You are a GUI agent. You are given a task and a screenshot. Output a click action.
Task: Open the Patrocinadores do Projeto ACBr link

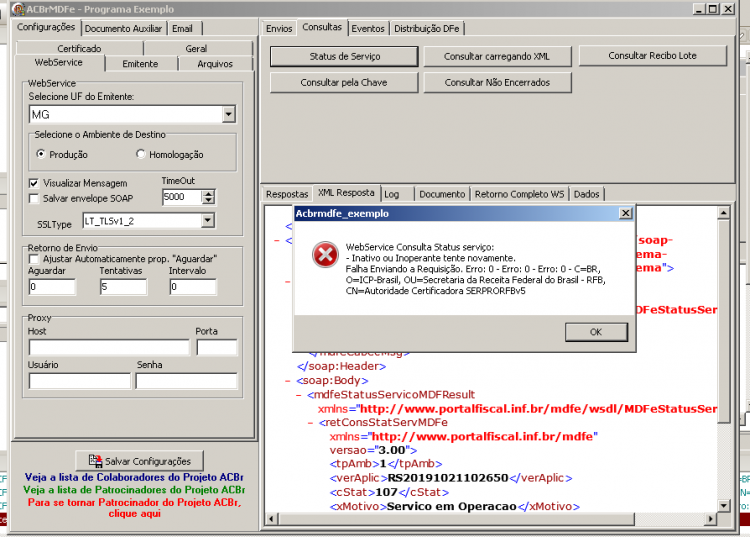point(134,490)
